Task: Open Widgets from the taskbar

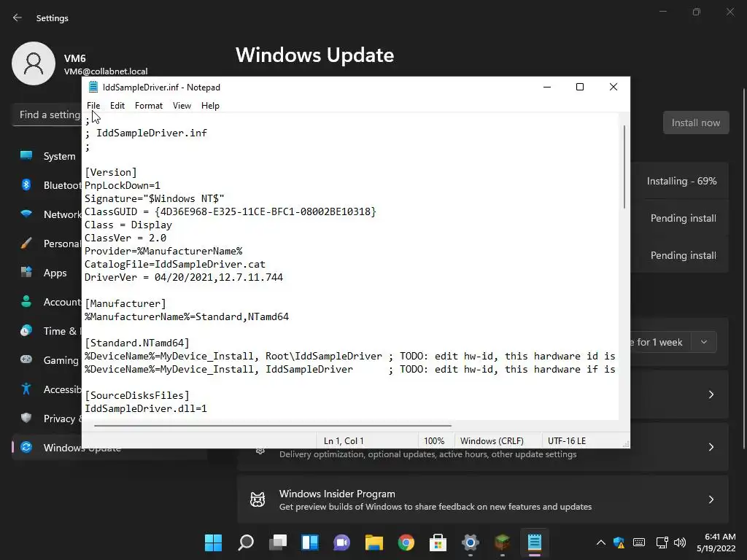Action: [309, 542]
